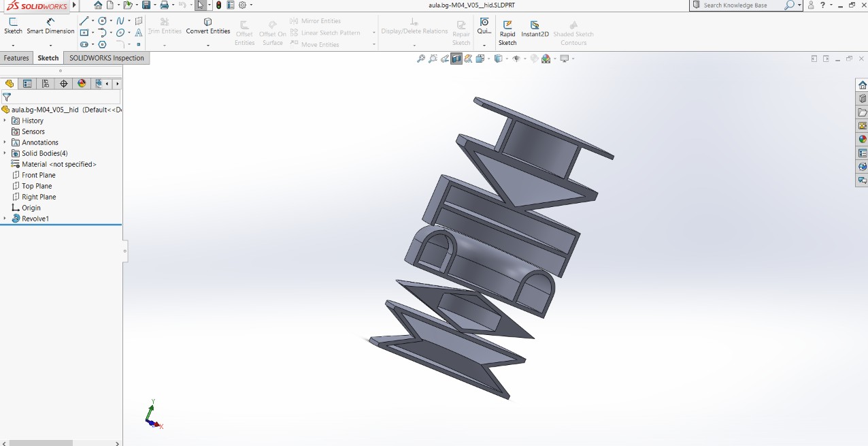This screenshot has height=446, width=868.
Task: Open the SOLIDWORKS Inspection tab
Action: click(107, 58)
